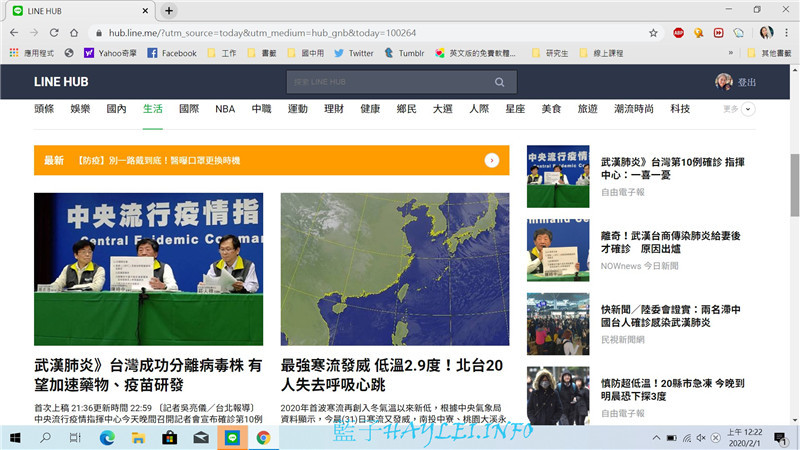
Task: Open Mail app from taskbar
Action: [201, 438]
